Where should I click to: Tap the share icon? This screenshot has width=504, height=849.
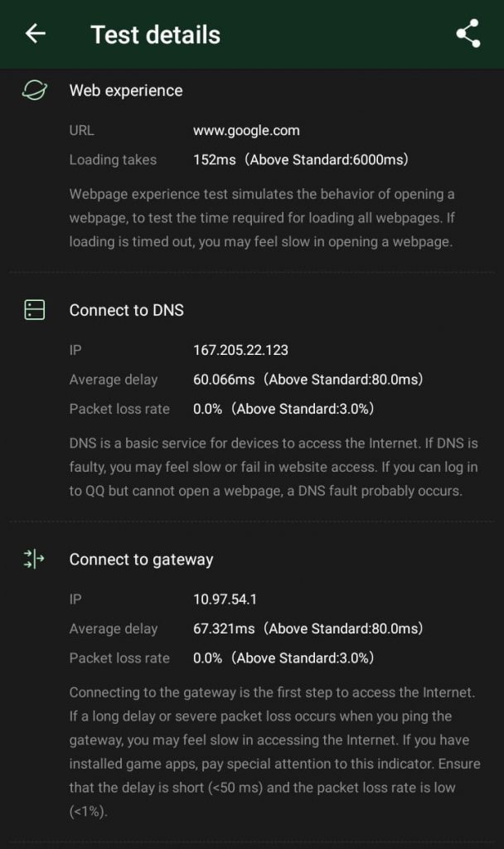pos(468,34)
